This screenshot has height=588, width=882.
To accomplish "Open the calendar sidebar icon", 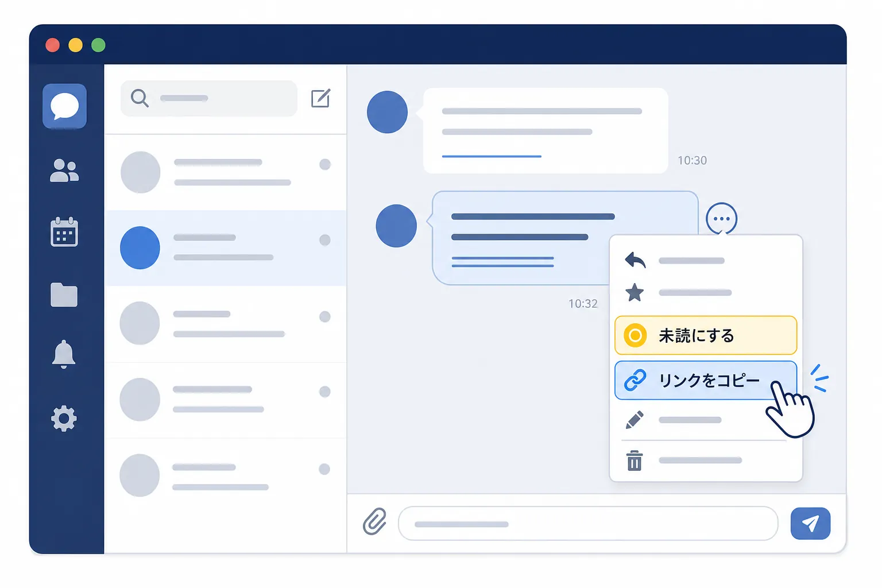I will coord(64,232).
